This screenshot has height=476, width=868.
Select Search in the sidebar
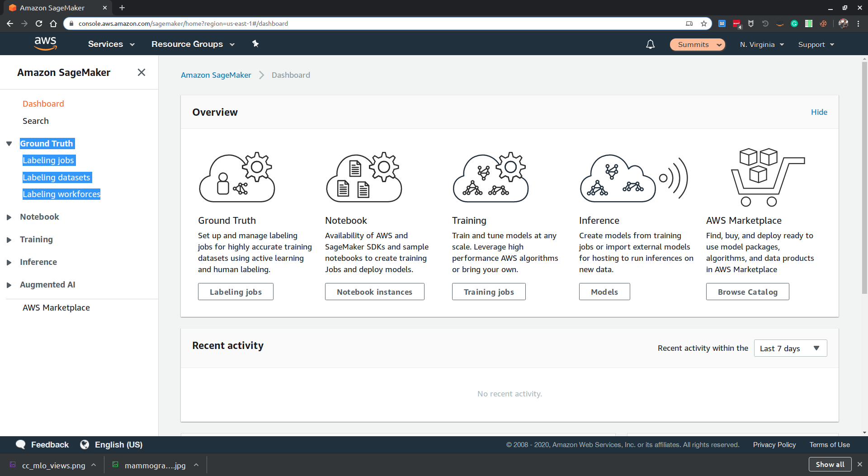pos(36,121)
